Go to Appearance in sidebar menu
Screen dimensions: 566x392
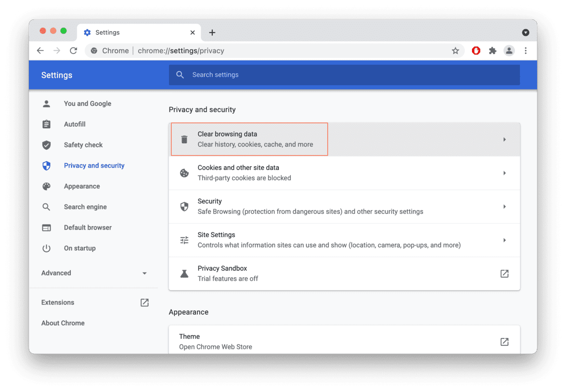pos(81,186)
